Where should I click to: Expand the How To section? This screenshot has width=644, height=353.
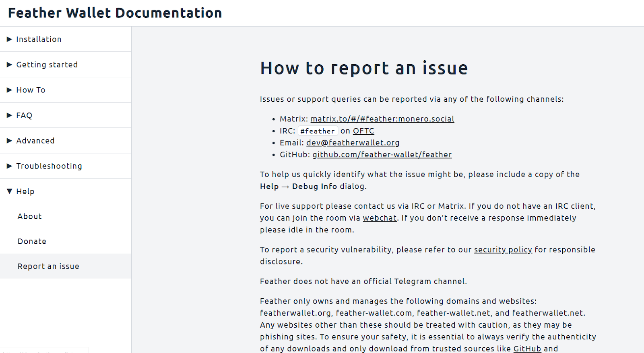31,90
